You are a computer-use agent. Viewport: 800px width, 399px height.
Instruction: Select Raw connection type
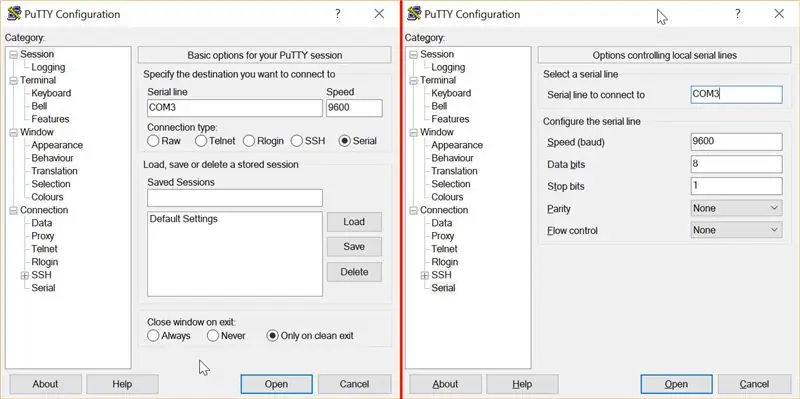click(153, 141)
